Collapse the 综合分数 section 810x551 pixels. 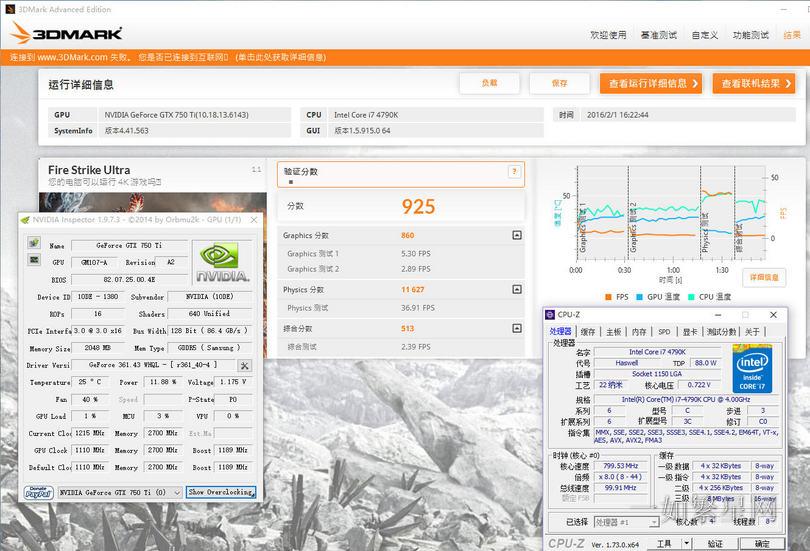(517, 328)
